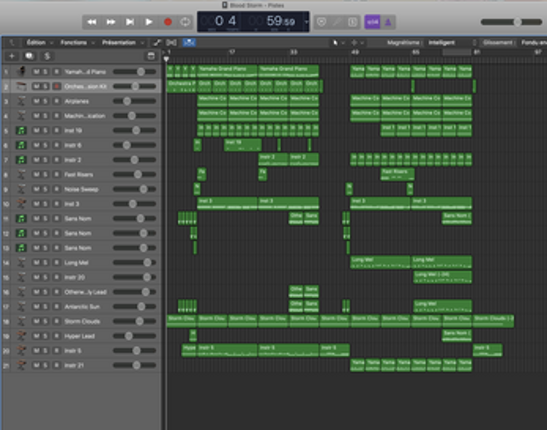The image size is (547, 430).
Task: Open the Fonctions menu
Action: coord(77,43)
